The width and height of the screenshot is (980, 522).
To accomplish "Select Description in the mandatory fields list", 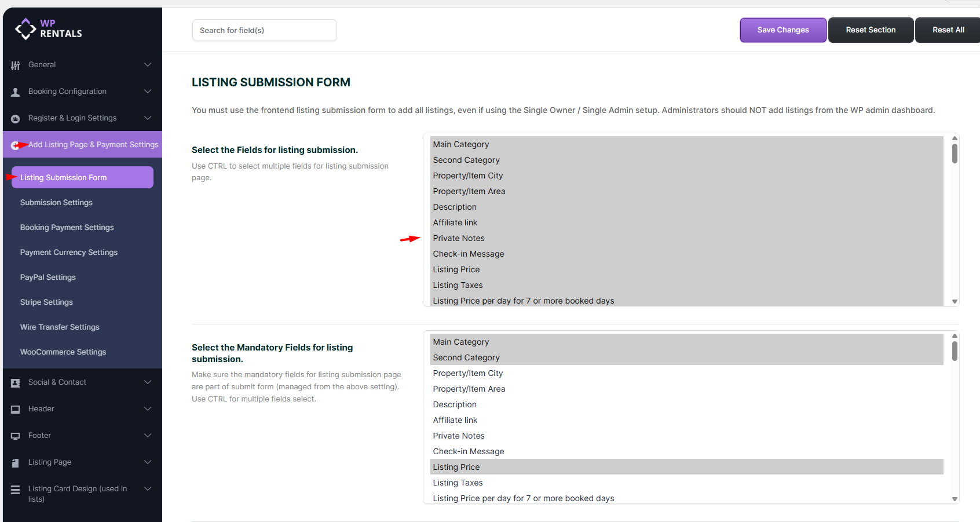I will 455,405.
